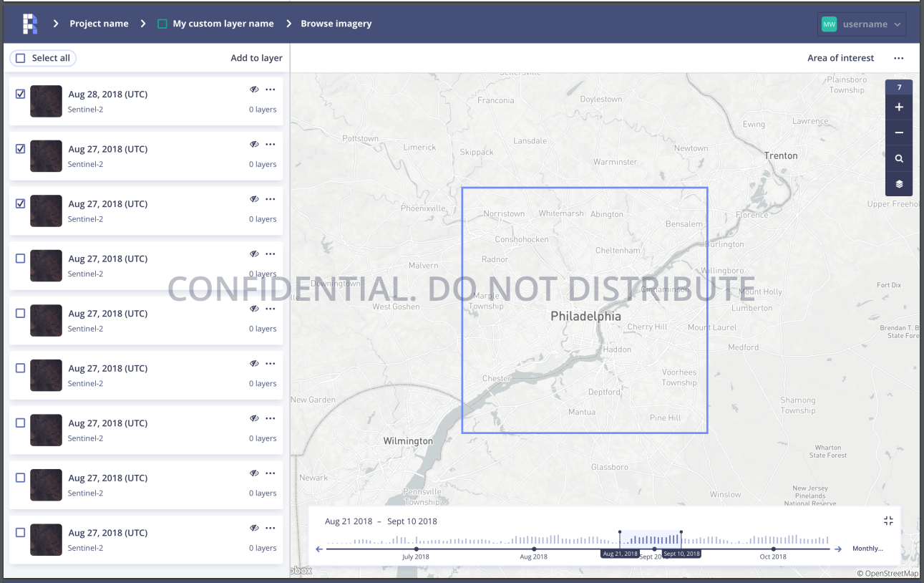Screen dimensions: 924x583
Task: Toggle the Select all checkbox
Action: click(x=20, y=58)
